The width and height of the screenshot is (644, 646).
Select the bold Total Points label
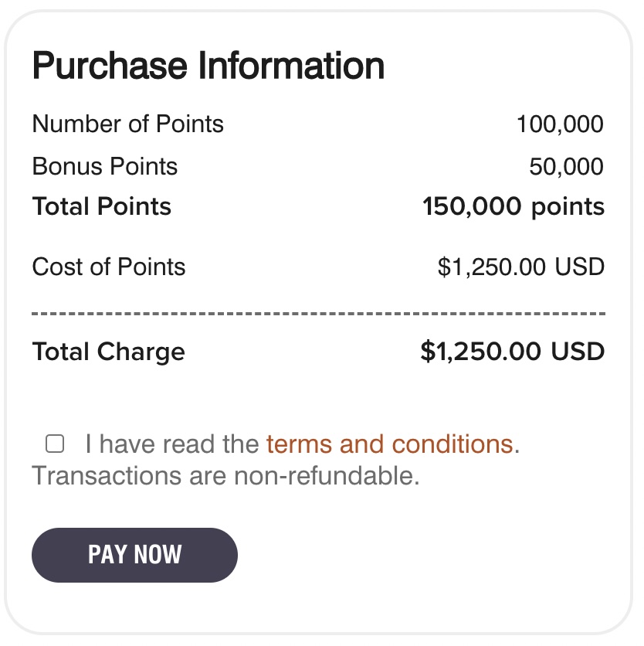coord(102,207)
